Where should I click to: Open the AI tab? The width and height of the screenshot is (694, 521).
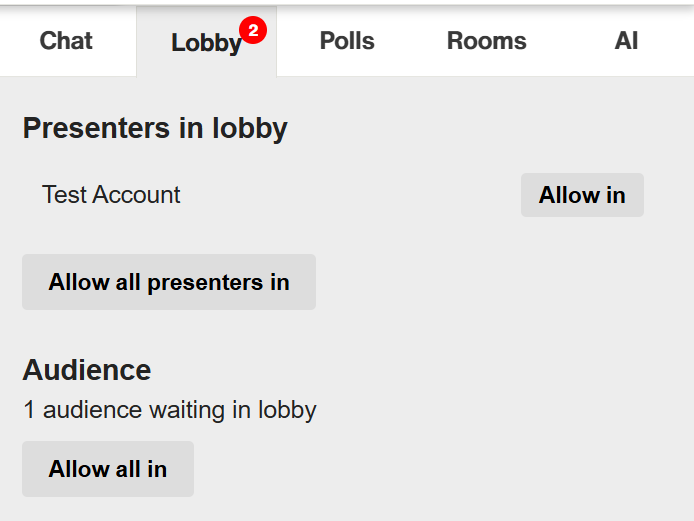[626, 41]
